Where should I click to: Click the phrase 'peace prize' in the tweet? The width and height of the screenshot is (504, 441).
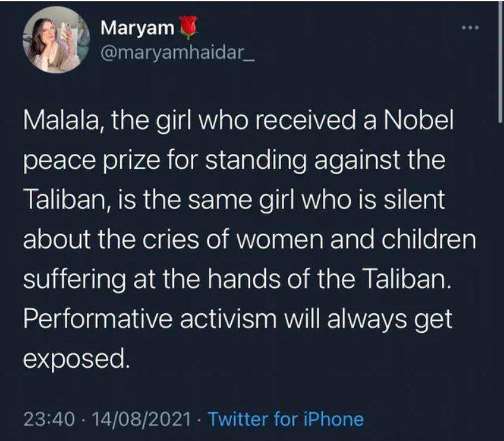pyautogui.click(x=91, y=161)
